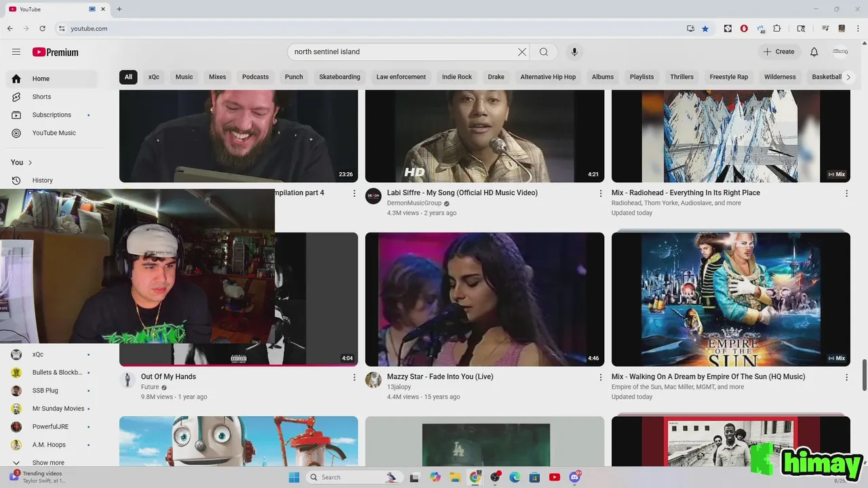
Task: Open Chrome media controls icon
Action: click(x=825, y=28)
